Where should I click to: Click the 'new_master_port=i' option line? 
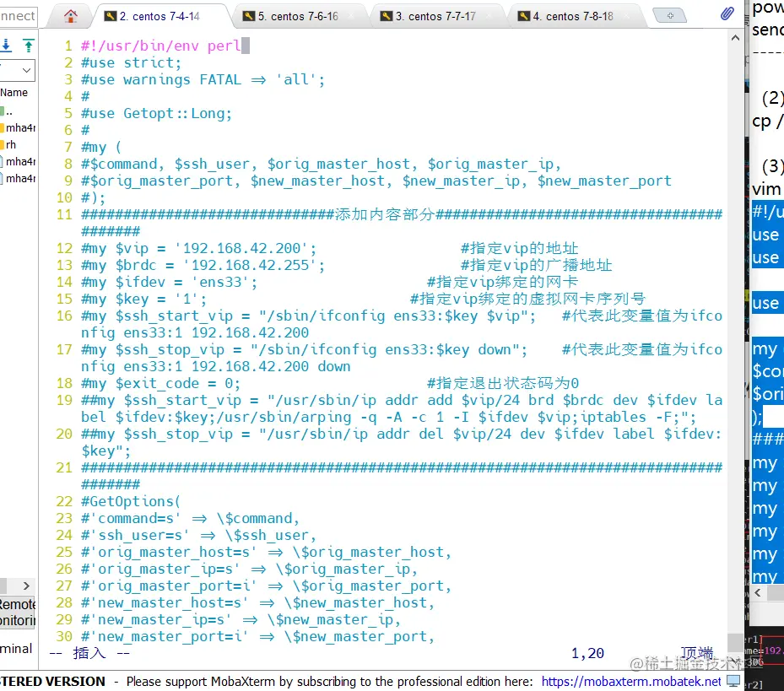click(257, 636)
